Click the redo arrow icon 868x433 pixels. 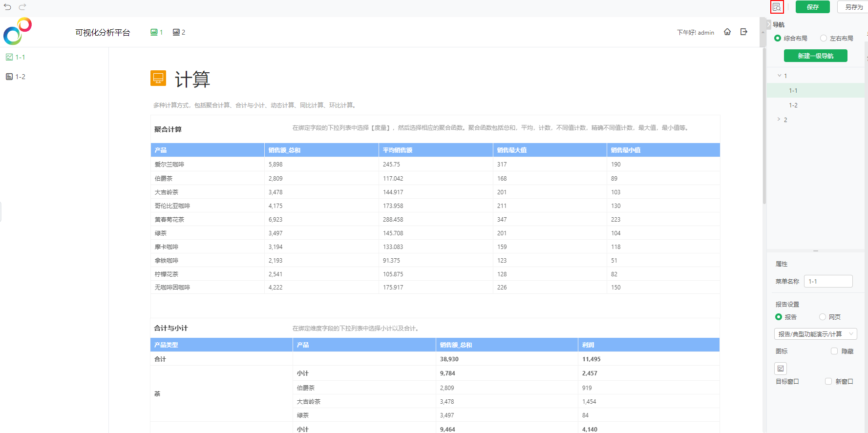pos(22,7)
